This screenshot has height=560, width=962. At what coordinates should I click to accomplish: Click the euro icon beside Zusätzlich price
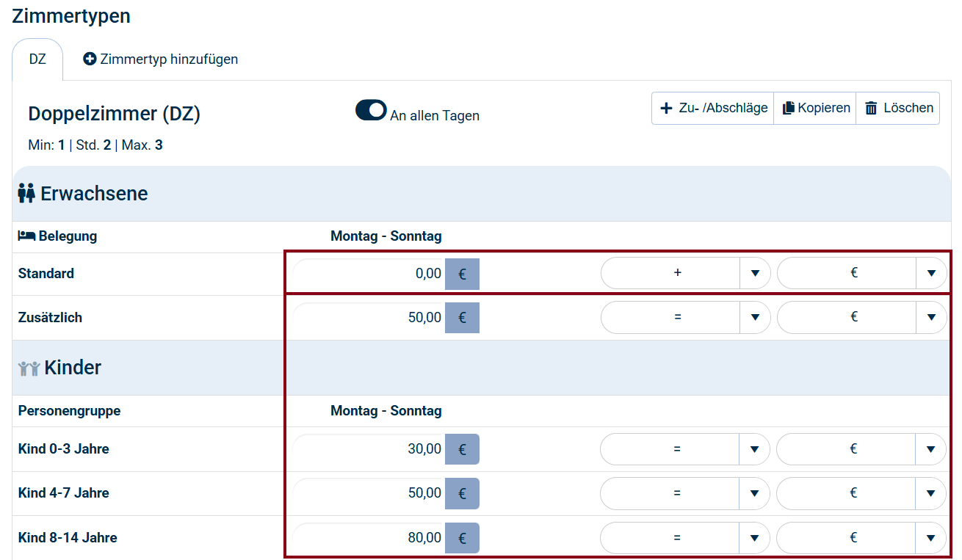pos(462,318)
